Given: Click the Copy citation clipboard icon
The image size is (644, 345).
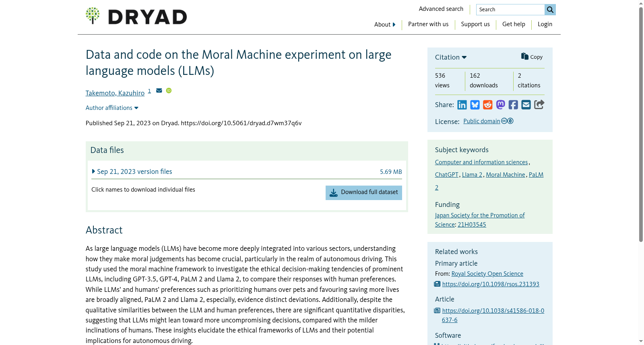Looking at the screenshot, I should (525, 56).
